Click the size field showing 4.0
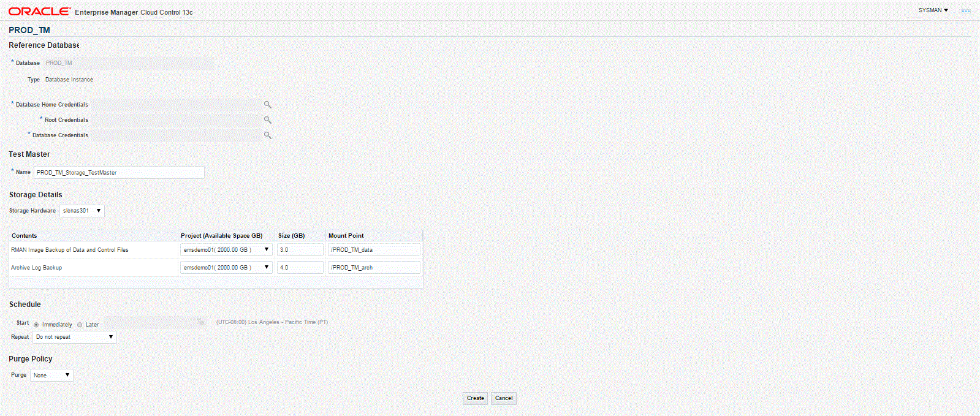 click(x=300, y=268)
